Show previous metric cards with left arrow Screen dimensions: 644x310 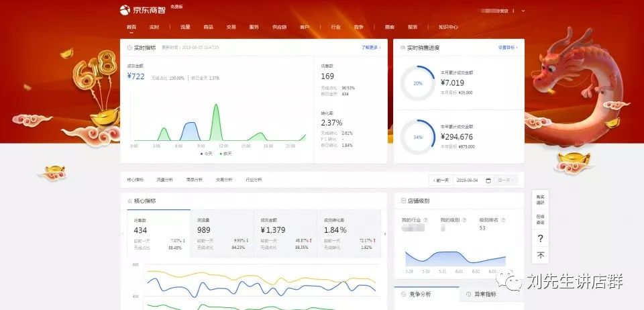(123, 234)
